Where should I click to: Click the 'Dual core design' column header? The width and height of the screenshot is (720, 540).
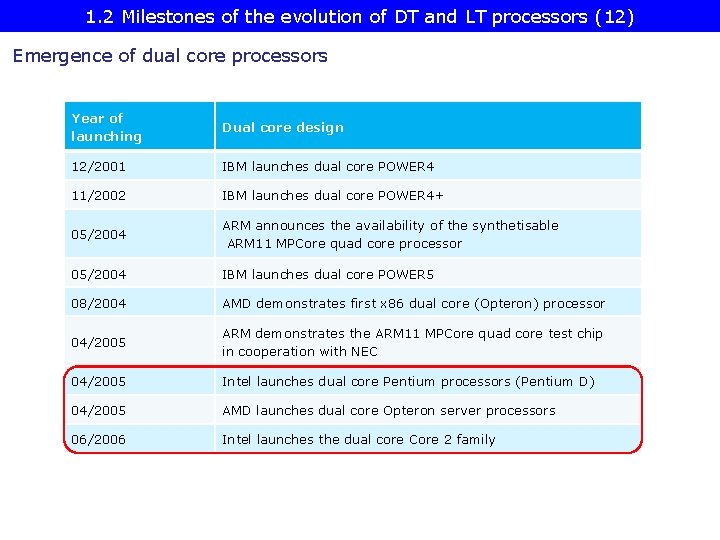[x=428, y=126]
